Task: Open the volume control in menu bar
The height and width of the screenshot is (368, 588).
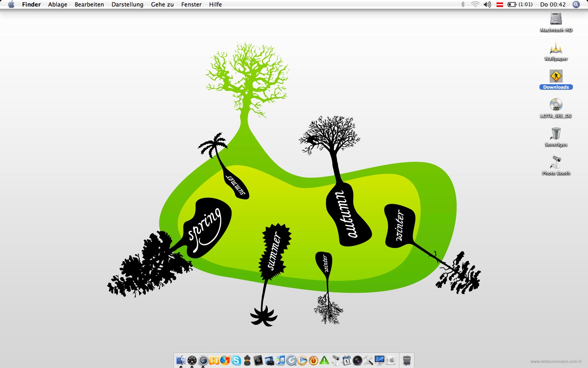Action: [487, 4]
